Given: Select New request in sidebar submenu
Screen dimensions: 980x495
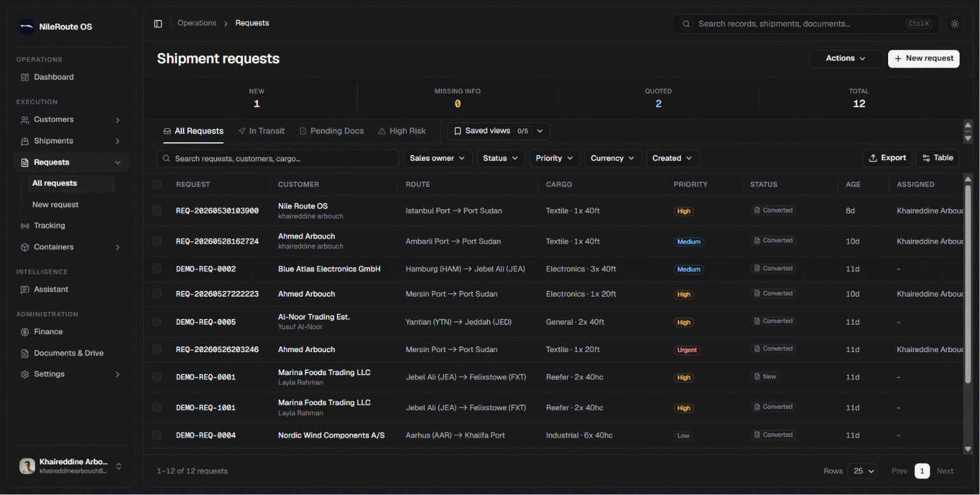Looking at the screenshot, I should 71,205.
